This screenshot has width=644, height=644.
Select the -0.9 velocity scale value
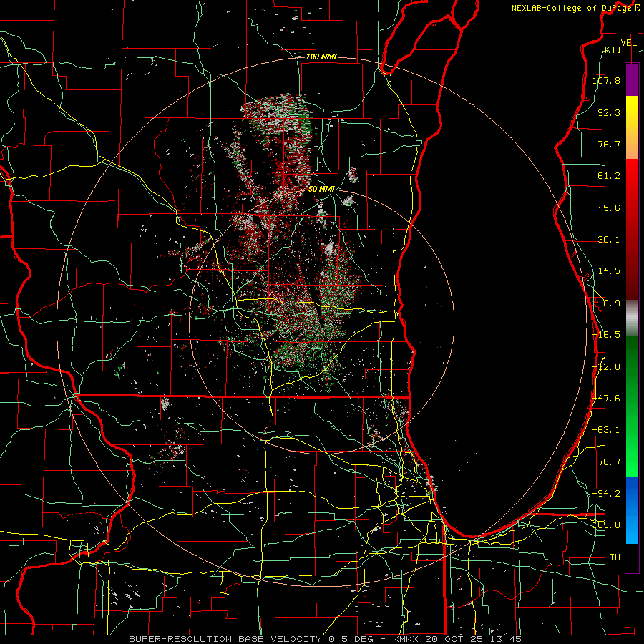[609, 303]
